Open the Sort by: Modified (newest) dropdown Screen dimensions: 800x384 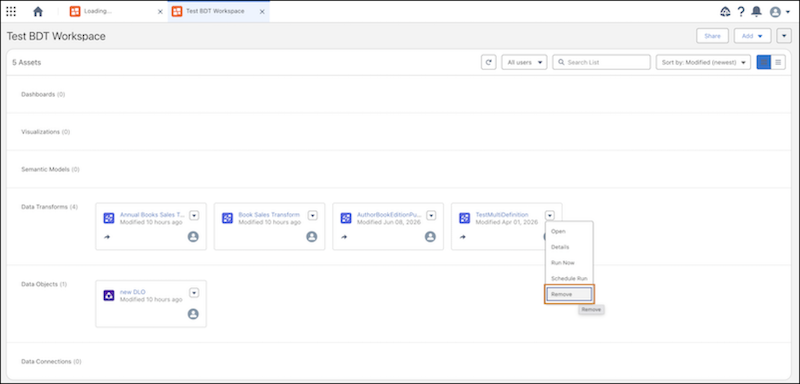tap(704, 62)
